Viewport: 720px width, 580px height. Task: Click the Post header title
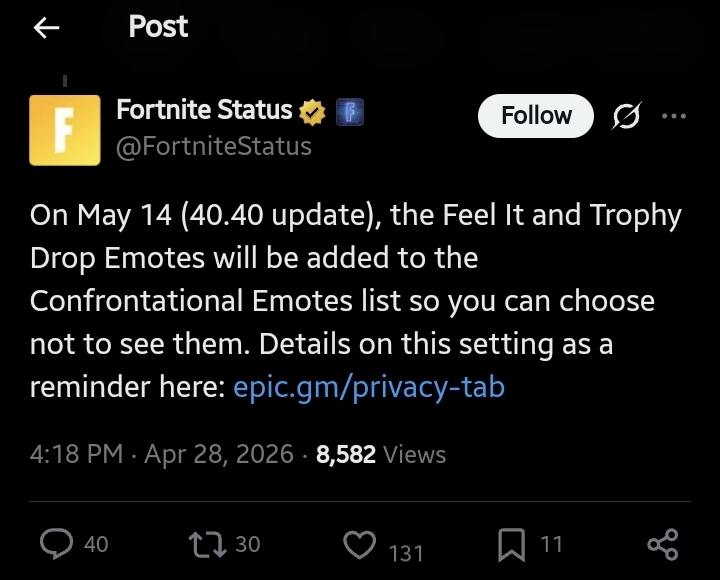coord(158,27)
